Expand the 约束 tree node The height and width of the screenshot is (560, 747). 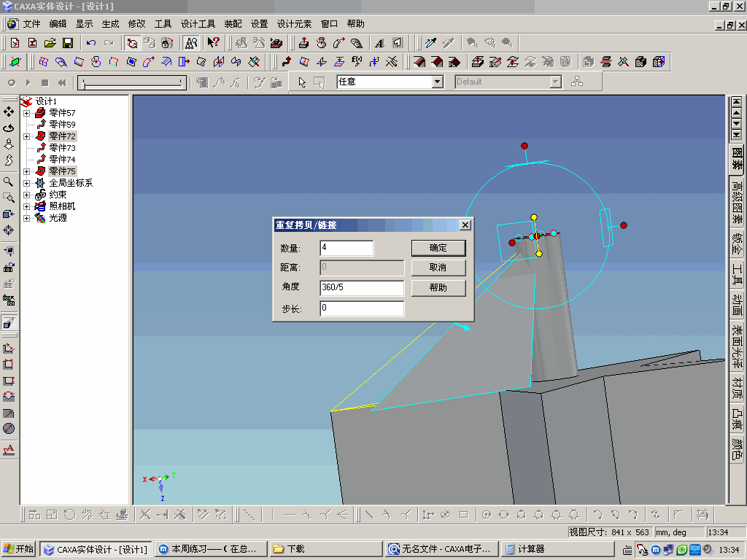click(27, 195)
